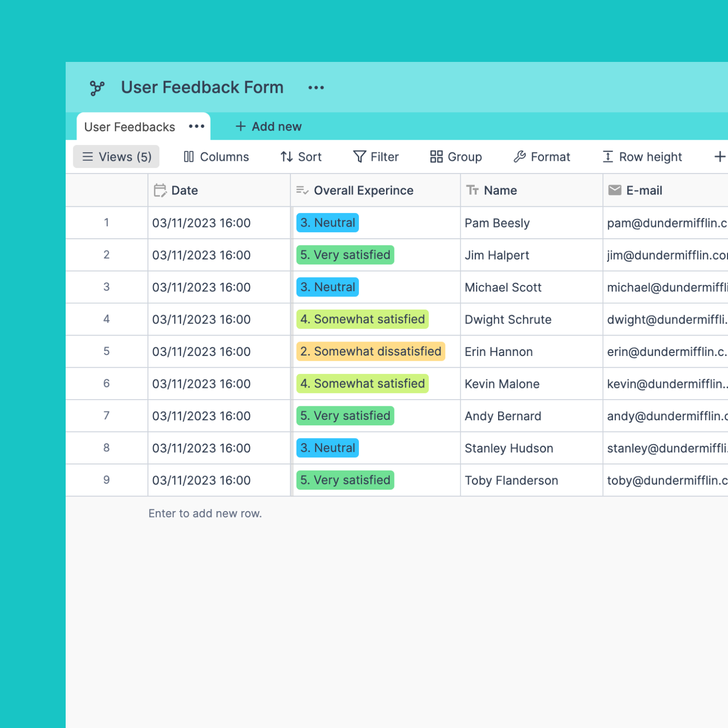Open the ellipsis menu beside User Feedback Form title

[x=316, y=87]
